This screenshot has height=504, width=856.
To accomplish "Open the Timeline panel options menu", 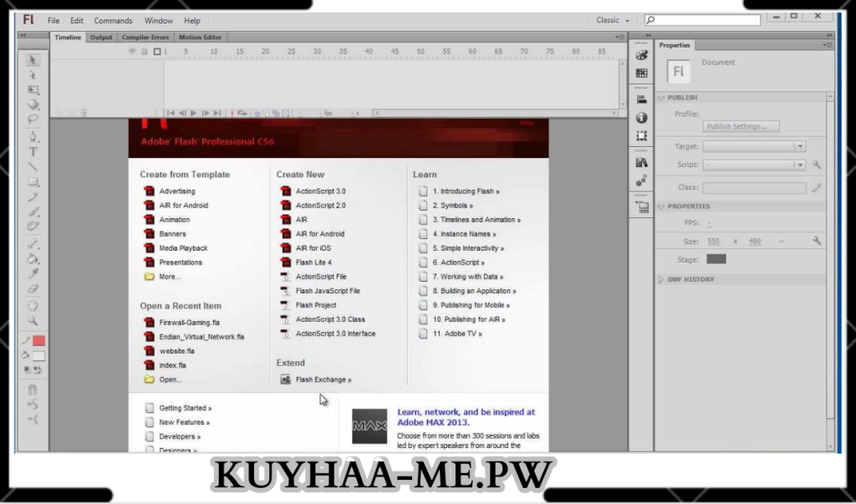I will click(619, 37).
